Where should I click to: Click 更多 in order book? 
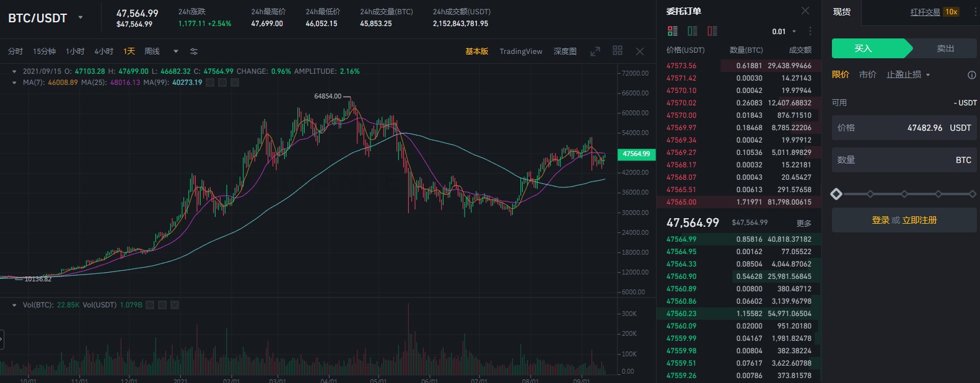[x=803, y=223]
